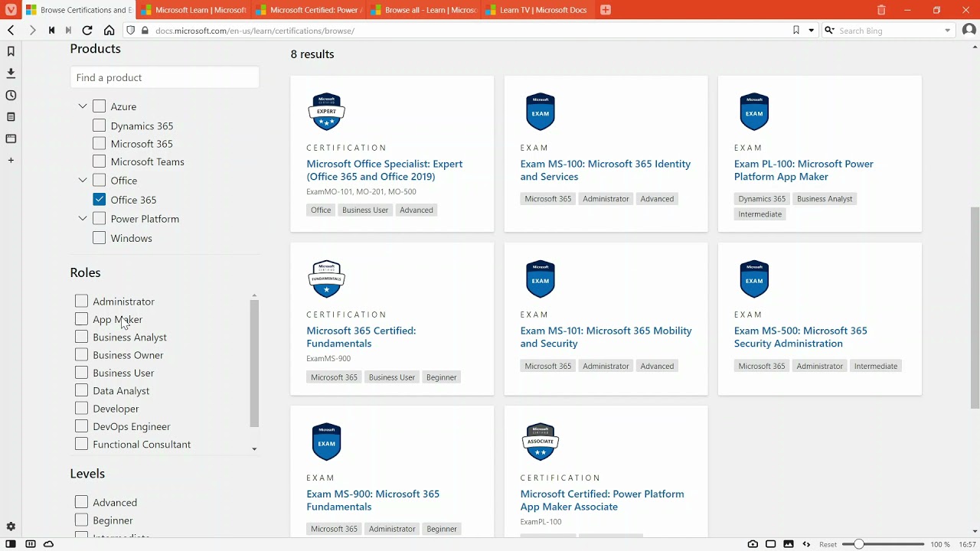The width and height of the screenshot is (980, 551).
Task: Open Exam MS-100 Identity and Services
Action: pos(606,170)
